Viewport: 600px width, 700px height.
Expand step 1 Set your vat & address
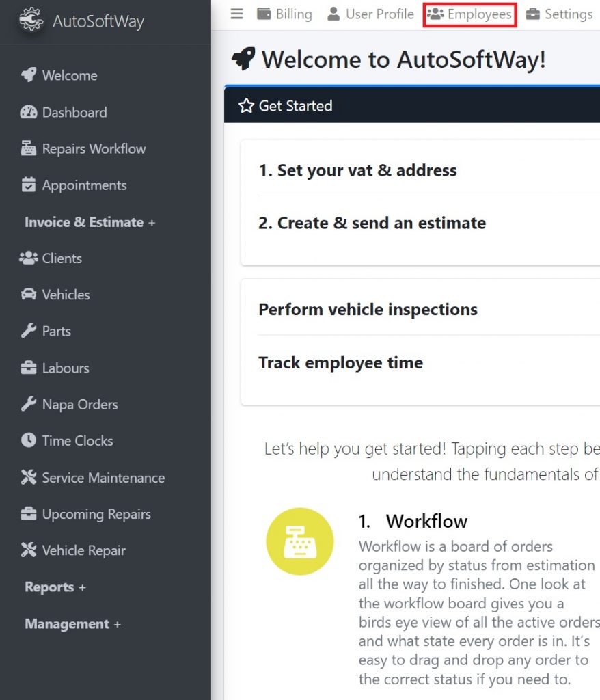(357, 170)
